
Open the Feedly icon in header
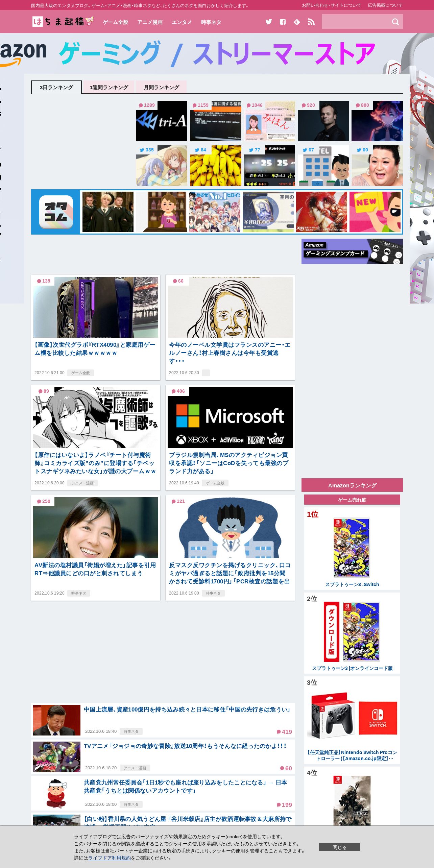pyautogui.click(x=297, y=22)
